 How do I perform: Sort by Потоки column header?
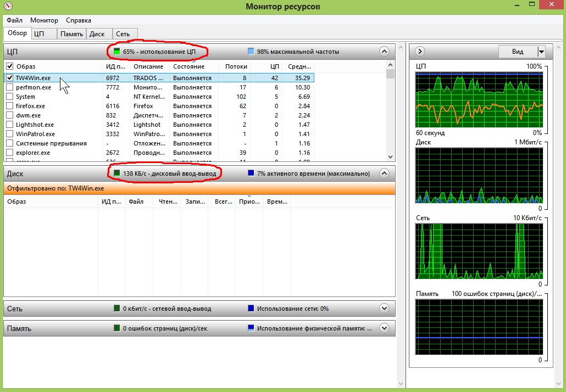(x=236, y=66)
